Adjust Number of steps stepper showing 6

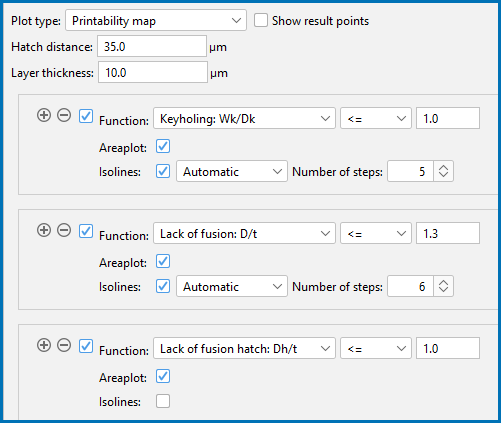tap(443, 286)
